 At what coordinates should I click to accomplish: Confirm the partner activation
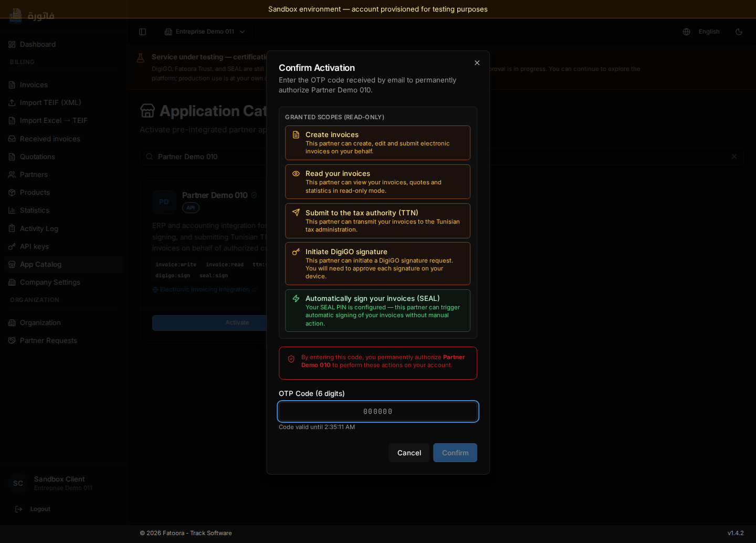tap(455, 453)
